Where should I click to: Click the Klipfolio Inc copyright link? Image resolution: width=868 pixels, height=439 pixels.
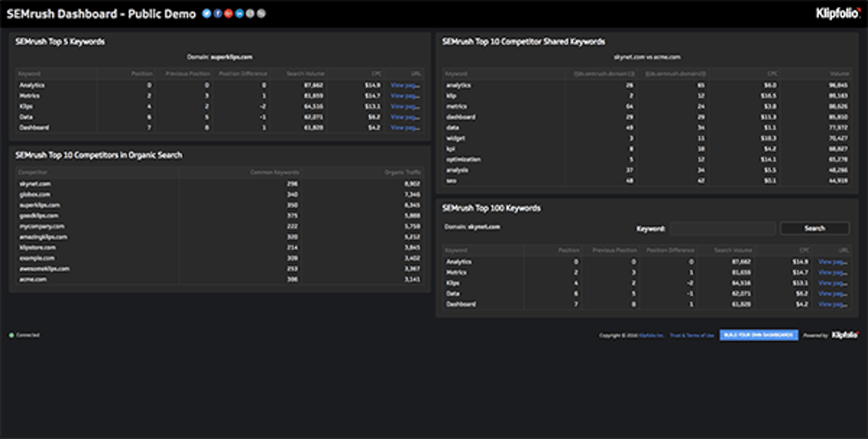tap(651, 336)
